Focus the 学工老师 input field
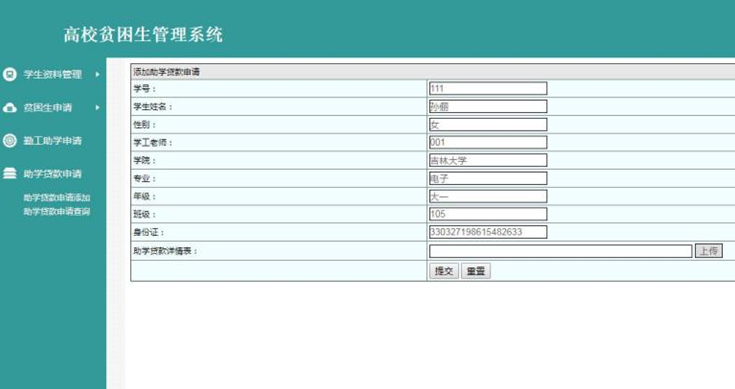Screen dimensions: 735x389 coord(488,142)
